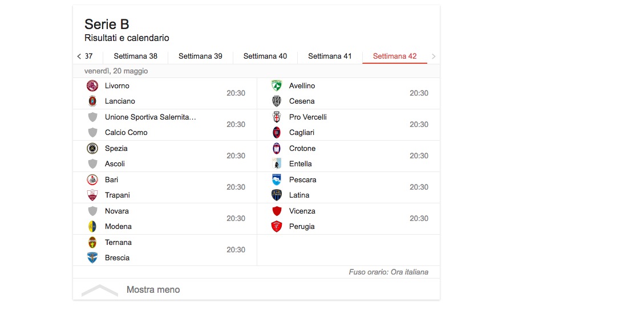Show later weeks with the right chevron
Image resolution: width=644 pixels, height=311 pixels.
click(x=434, y=56)
